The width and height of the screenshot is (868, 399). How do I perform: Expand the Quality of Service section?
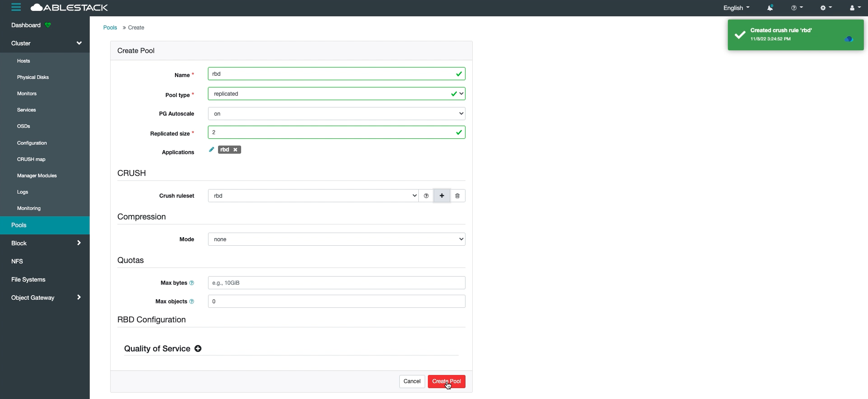[198, 349]
